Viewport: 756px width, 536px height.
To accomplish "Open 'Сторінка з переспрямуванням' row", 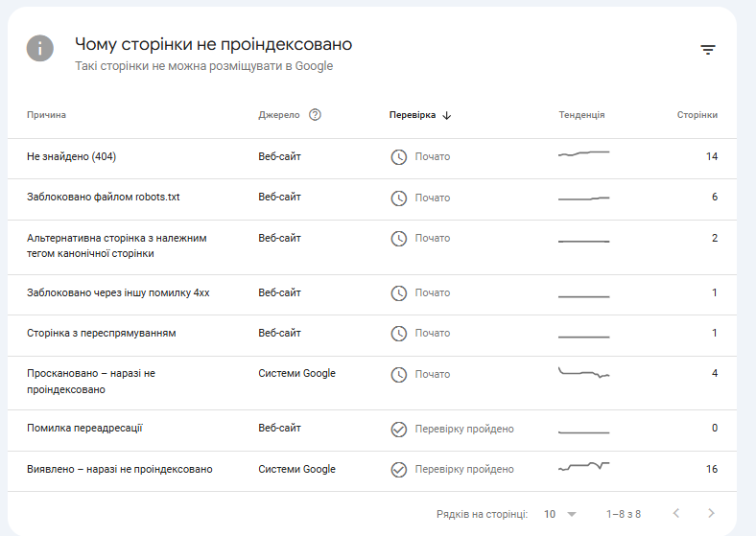I will [102, 333].
